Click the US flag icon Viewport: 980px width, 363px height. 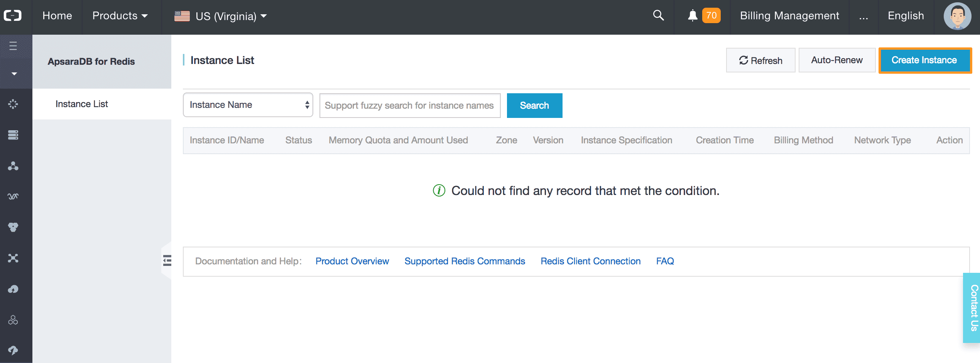pos(182,16)
